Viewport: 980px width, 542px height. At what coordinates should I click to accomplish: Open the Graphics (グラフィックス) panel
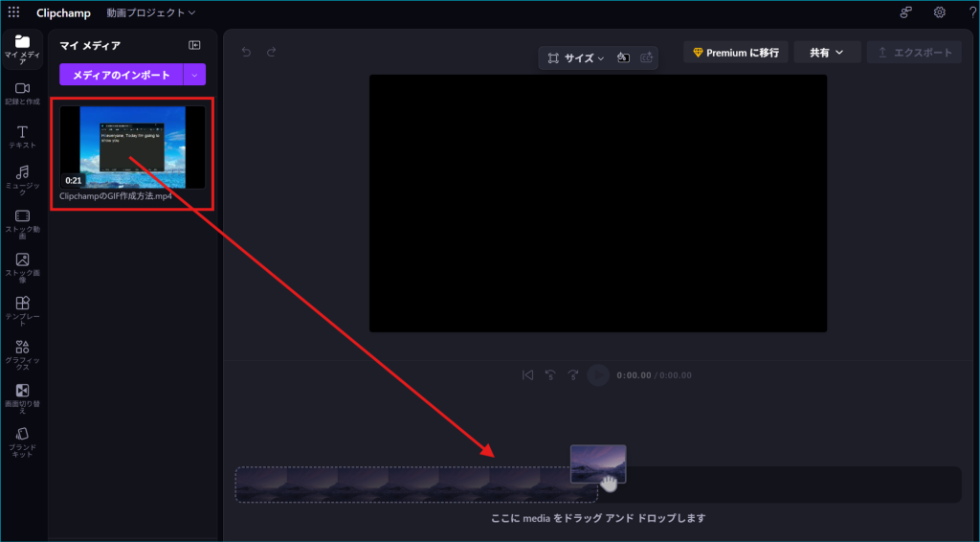tap(22, 352)
